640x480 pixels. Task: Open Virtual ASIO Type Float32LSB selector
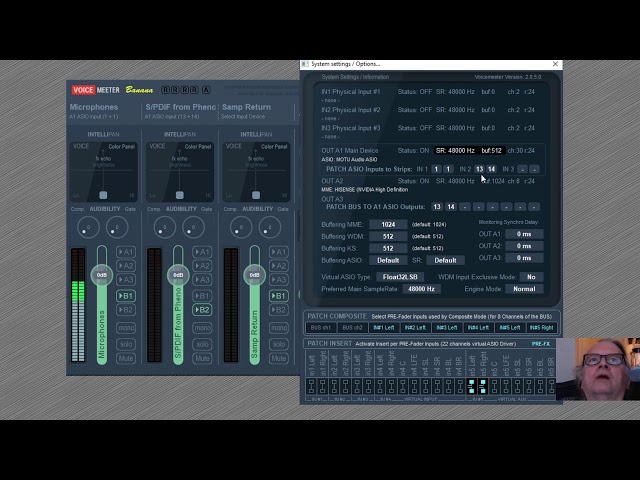tap(400, 277)
